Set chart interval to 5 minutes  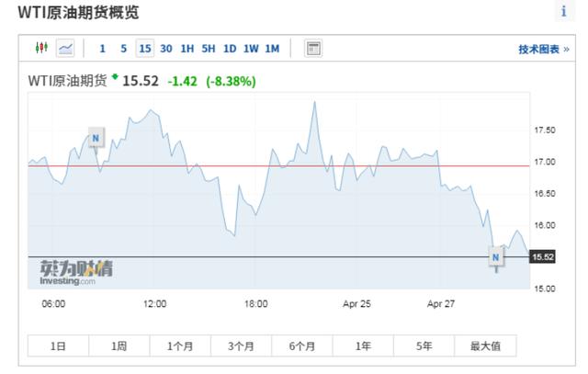pyautogui.click(x=123, y=49)
